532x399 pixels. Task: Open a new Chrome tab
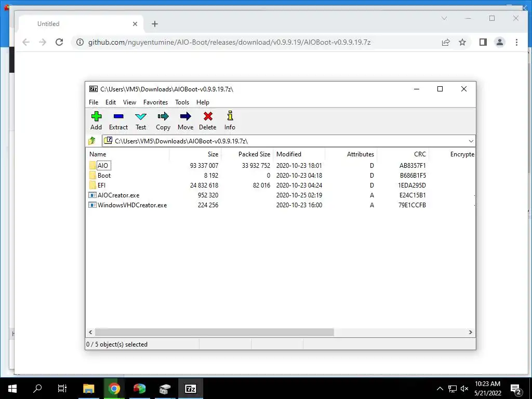point(155,24)
